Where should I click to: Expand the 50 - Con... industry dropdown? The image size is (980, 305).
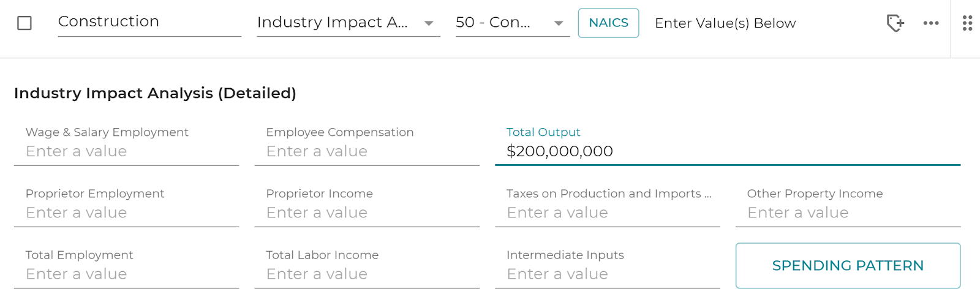tap(512, 23)
